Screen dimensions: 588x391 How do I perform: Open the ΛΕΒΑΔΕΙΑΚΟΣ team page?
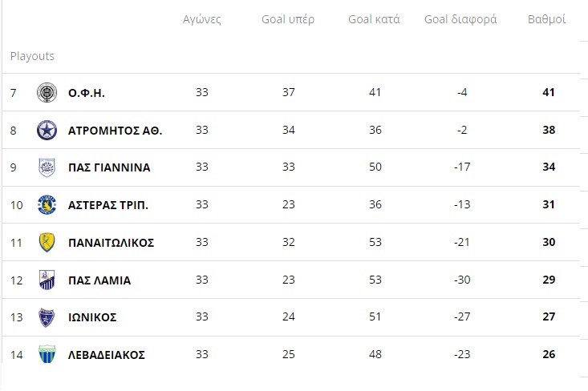[x=107, y=355]
